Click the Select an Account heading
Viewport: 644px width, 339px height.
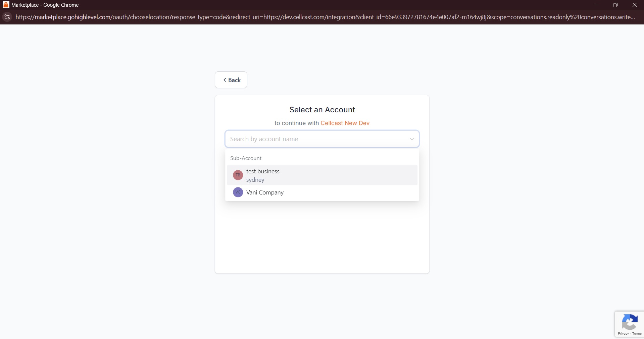pyautogui.click(x=322, y=110)
